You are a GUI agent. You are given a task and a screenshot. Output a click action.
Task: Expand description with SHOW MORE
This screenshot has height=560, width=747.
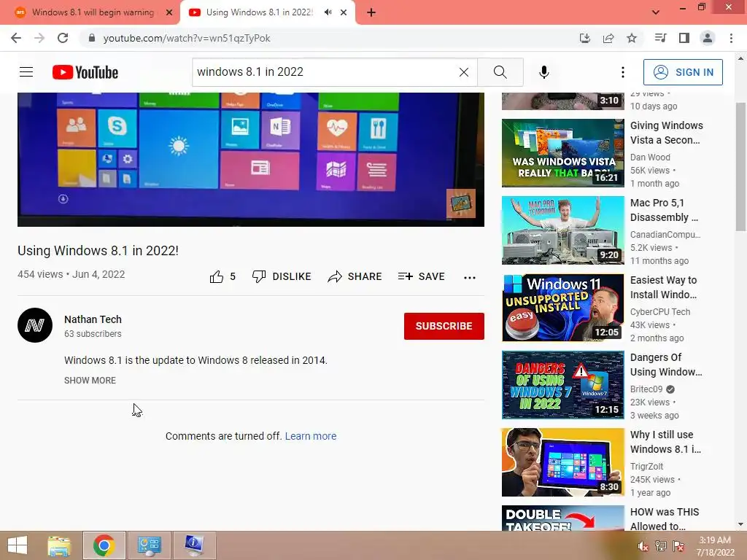click(90, 381)
